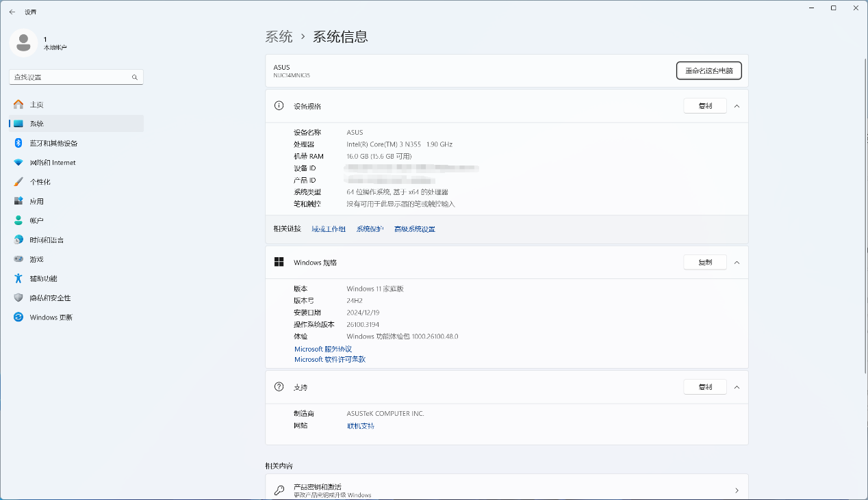
Task: Click the Home (主页) icon in sidebar
Action: 18,105
